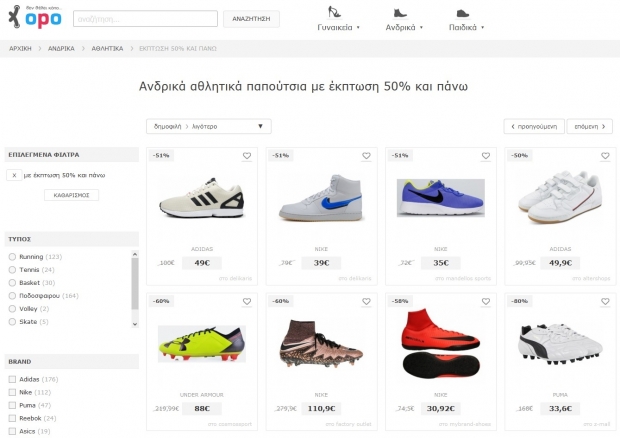Open the red Nike indoor shoe image
The width and height of the screenshot is (620, 438).
pos(441,343)
